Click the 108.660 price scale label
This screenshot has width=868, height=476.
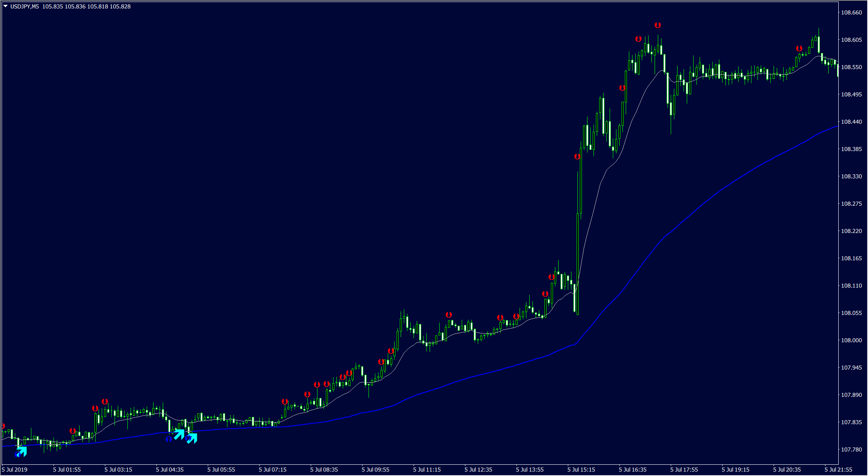pos(852,12)
